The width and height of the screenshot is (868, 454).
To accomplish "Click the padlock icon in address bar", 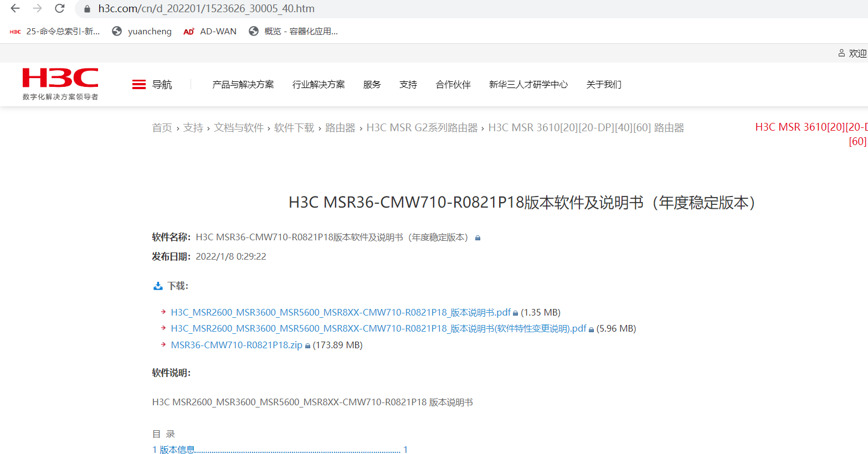I will pos(87,9).
